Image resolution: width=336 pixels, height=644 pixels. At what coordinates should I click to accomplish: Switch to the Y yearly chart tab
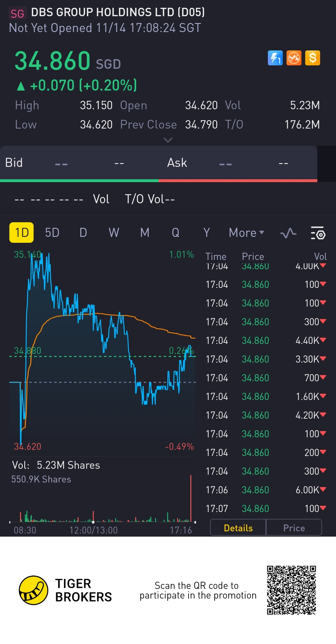click(x=207, y=233)
